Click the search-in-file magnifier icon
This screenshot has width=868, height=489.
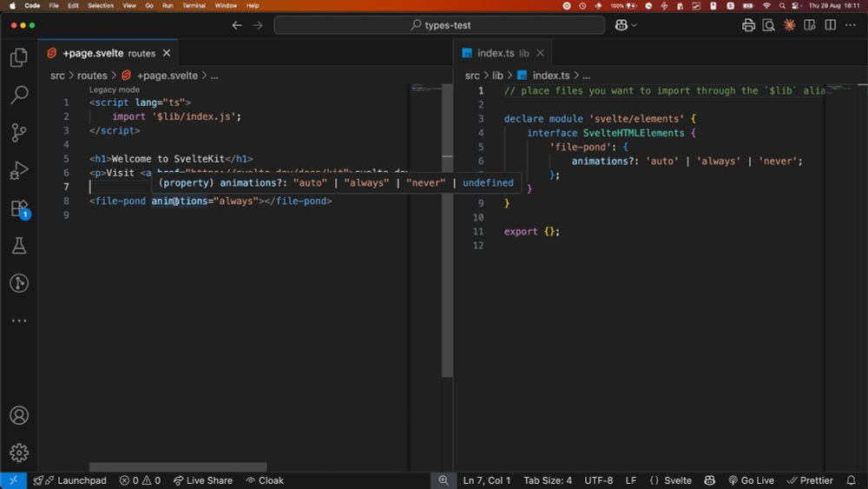(768, 25)
